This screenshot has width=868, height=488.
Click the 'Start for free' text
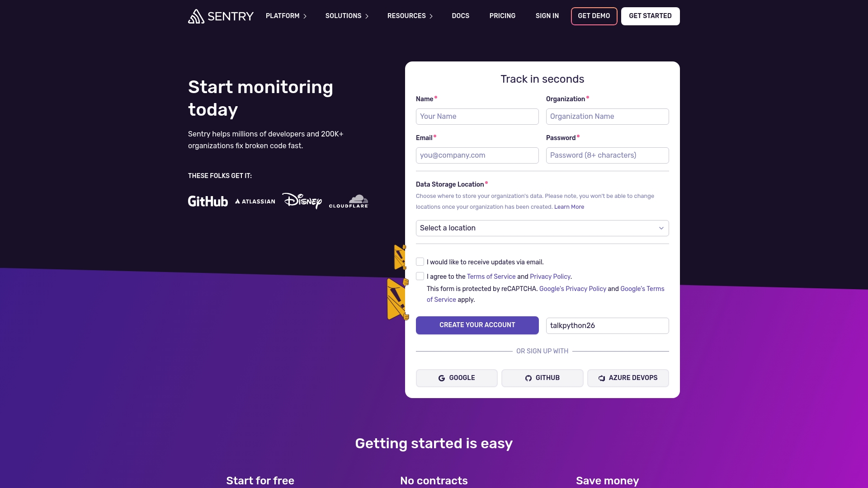[260, 481]
